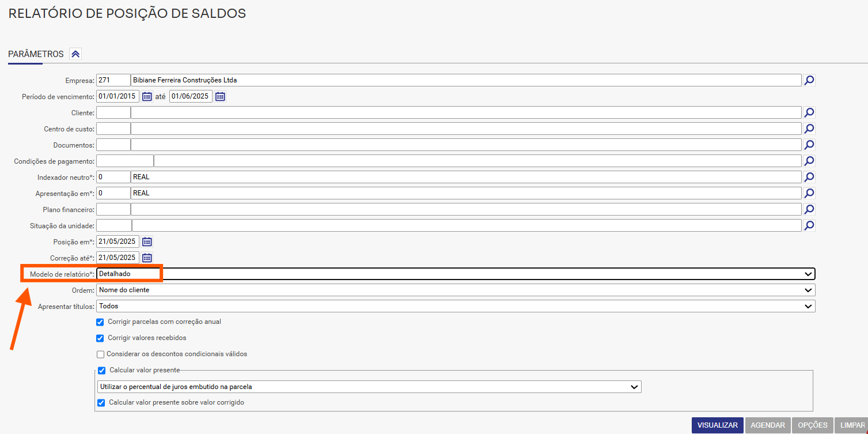Focus the Indexador neutro description field REAL
The width and height of the screenshot is (868, 434).
(x=466, y=177)
